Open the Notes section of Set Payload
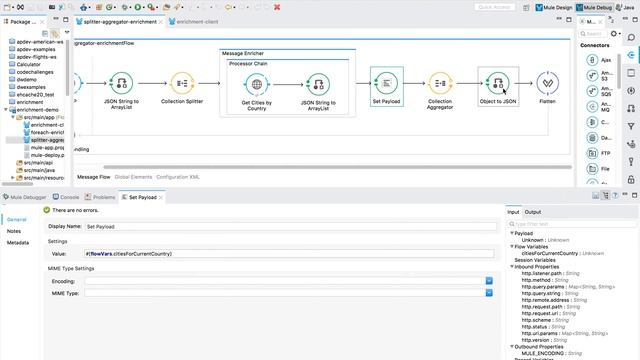Image resolution: width=640 pixels, height=360 pixels. pos(14,231)
